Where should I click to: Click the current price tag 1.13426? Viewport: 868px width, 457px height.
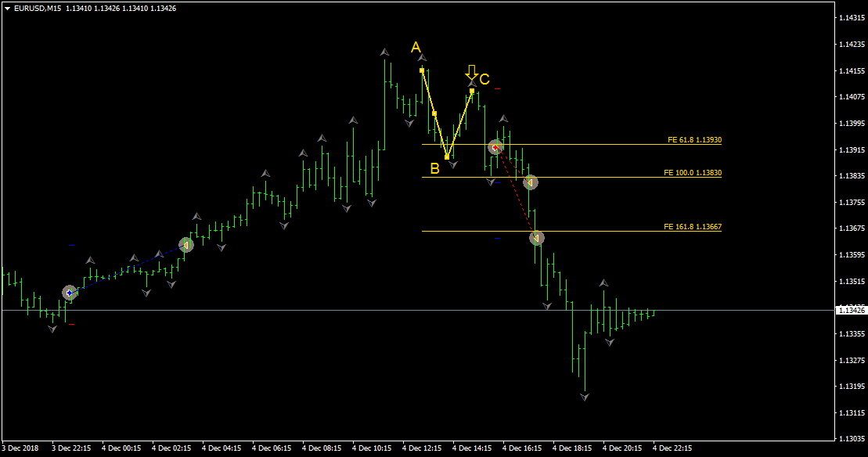tap(852, 311)
